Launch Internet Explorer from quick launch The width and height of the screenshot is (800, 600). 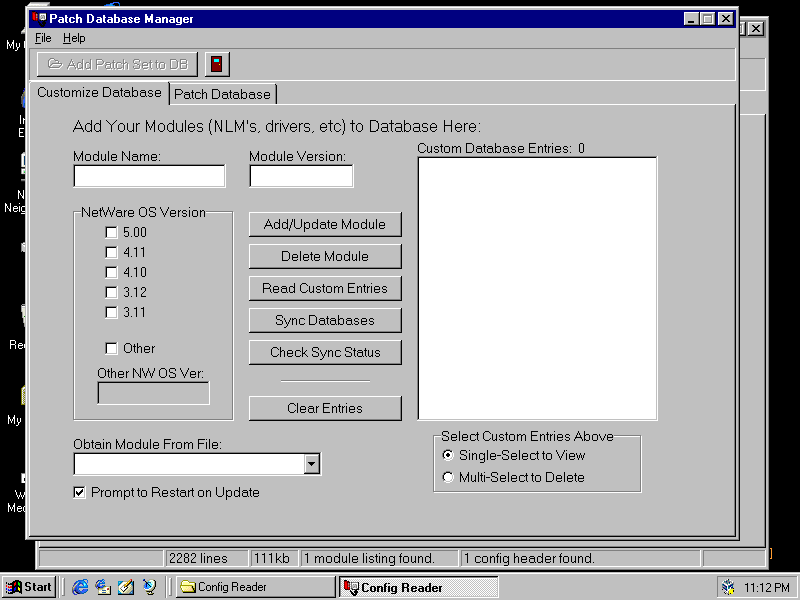click(80, 587)
